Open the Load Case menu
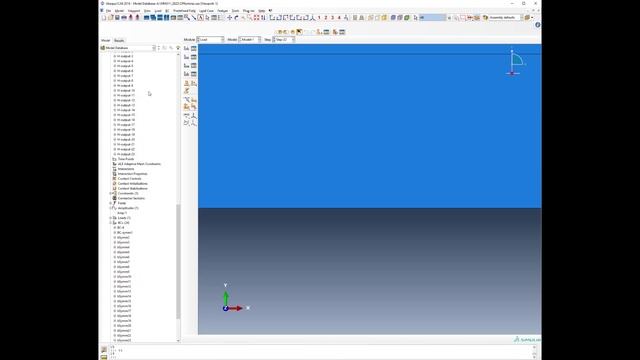This screenshot has width=640, height=360. click(206, 11)
